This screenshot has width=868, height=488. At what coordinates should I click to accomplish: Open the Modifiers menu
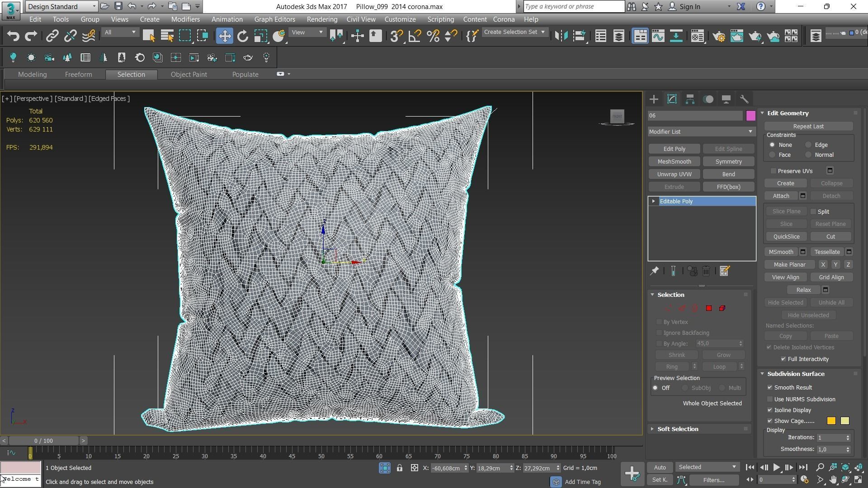[x=185, y=19]
